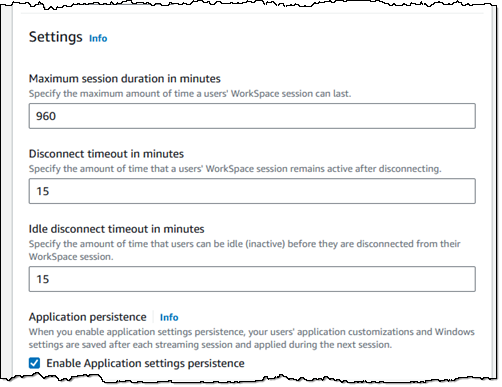Screen dimensions: 502x387
Task: Click the application customizations persistence description
Action: [x=252, y=338]
